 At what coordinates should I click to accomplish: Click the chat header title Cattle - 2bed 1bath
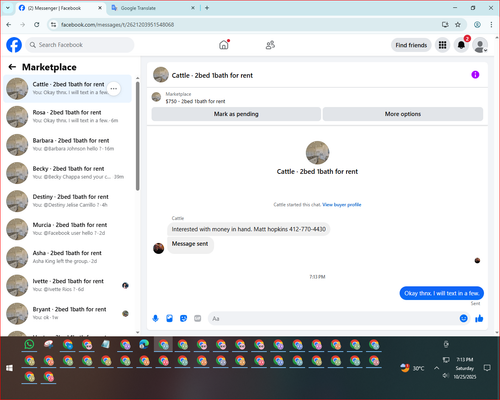click(212, 75)
